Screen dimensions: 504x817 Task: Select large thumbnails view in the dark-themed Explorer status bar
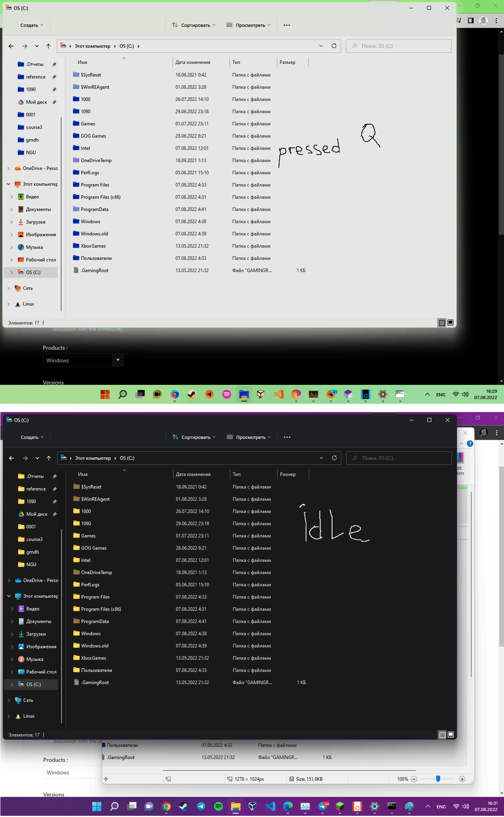pyautogui.click(x=450, y=735)
